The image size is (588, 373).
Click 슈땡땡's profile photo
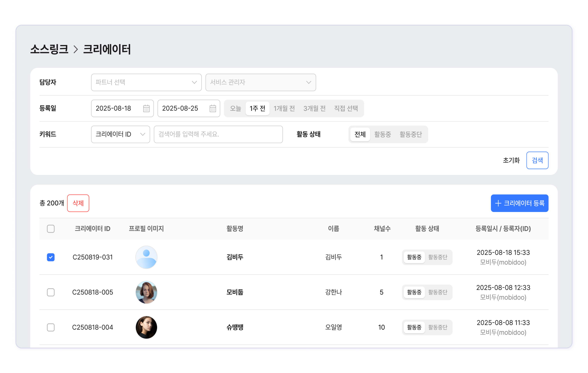tap(146, 327)
